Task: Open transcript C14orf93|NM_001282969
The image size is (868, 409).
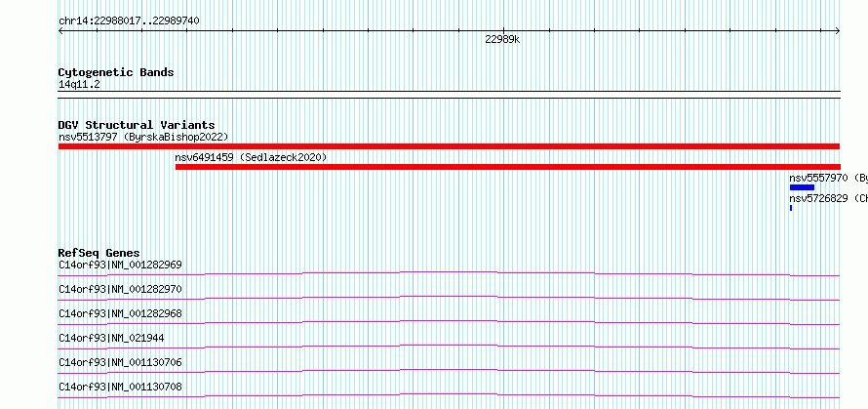Action: click(x=120, y=265)
